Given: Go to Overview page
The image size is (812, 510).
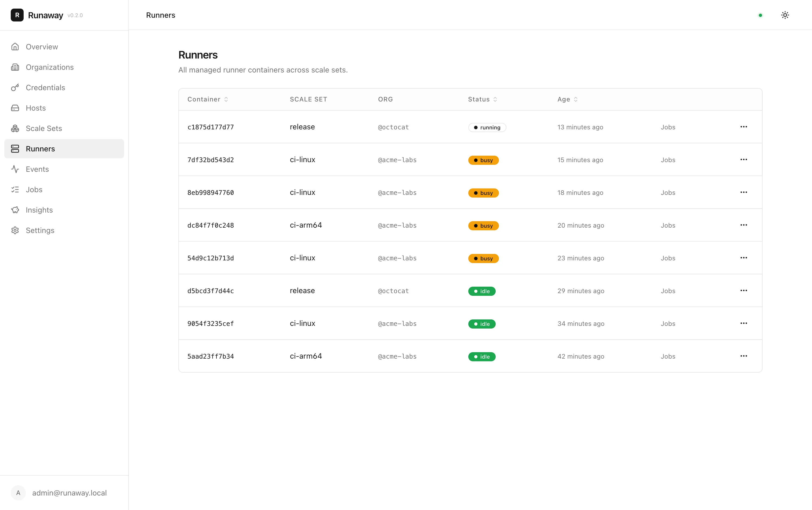Looking at the screenshot, I should pyautogui.click(x=64, y=47).
